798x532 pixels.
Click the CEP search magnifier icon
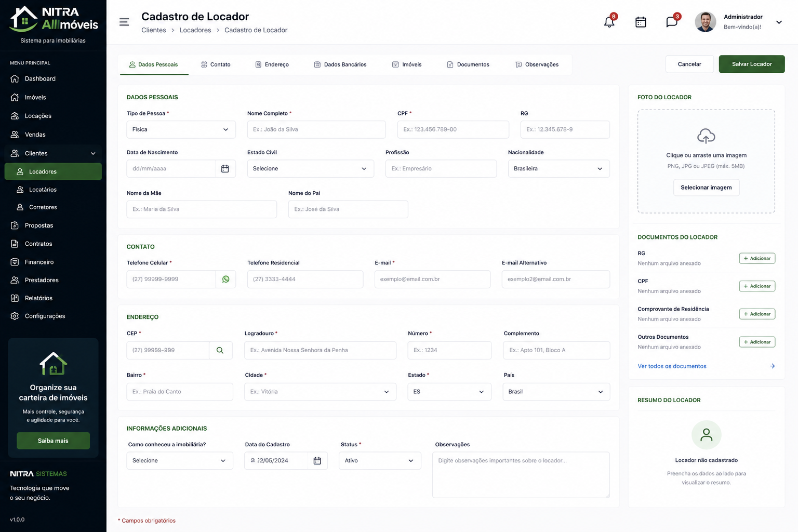pos(220,350)
